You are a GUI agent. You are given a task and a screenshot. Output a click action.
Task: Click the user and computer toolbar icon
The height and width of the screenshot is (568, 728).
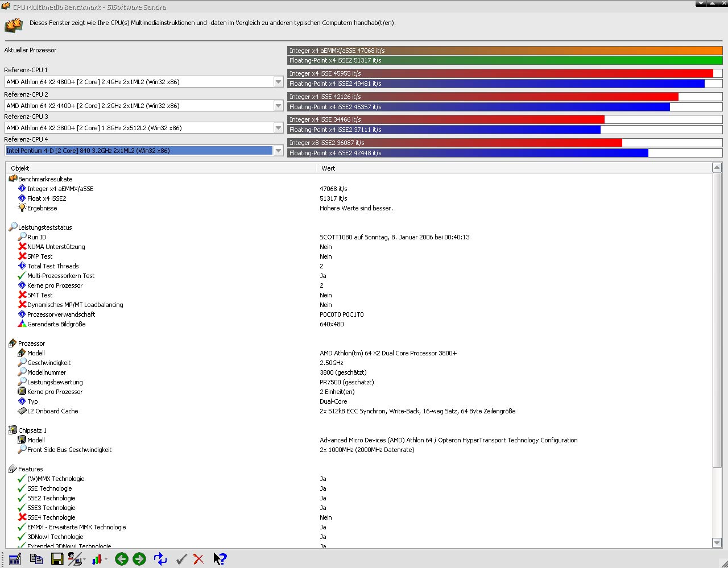point(75,559)
